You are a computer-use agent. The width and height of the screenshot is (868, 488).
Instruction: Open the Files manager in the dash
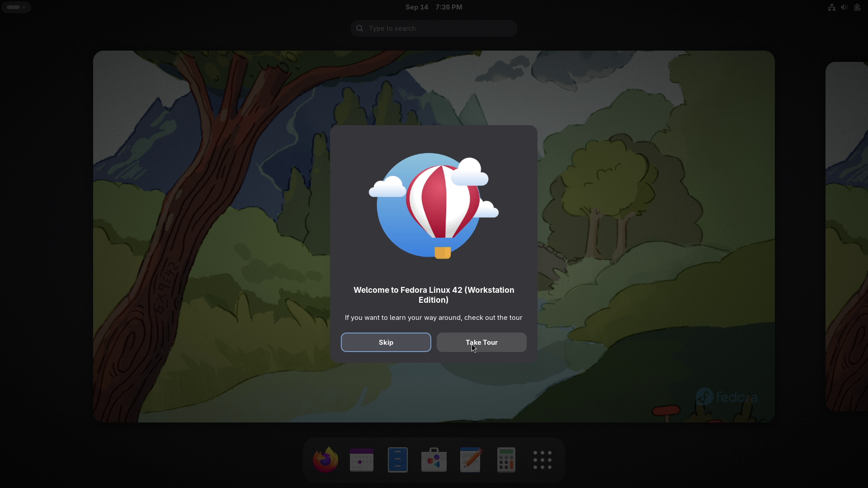[398, 460]
